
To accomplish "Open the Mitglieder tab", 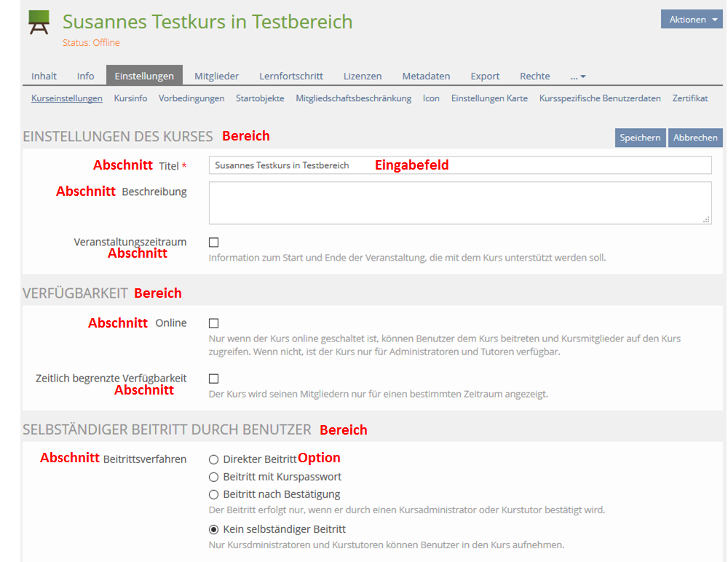I will coord(216,76).
